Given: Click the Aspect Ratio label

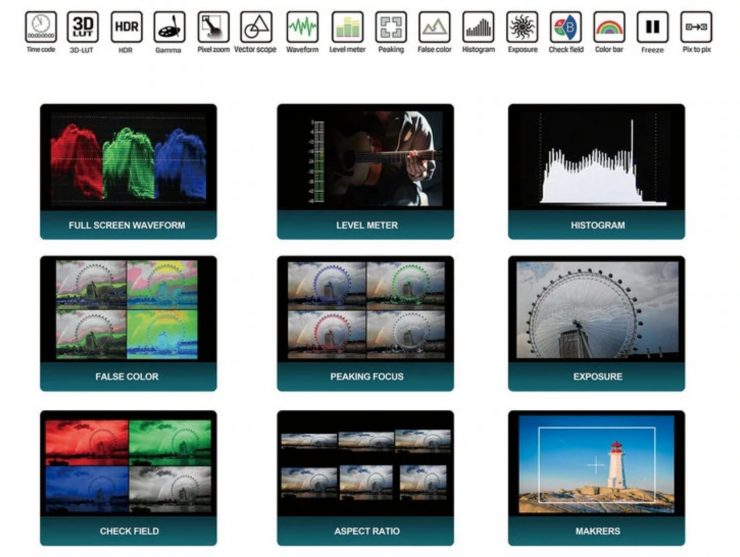Looking at the screenshot, I should click(x=365, y=530).
